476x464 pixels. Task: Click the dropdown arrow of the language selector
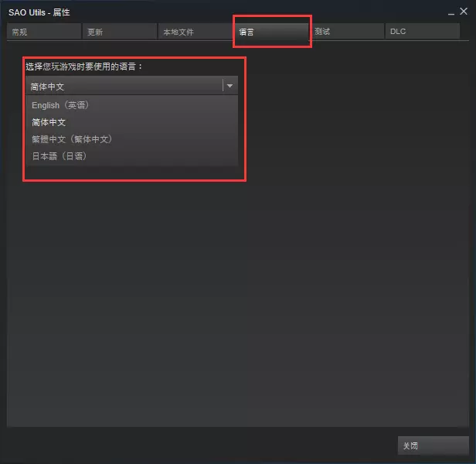[229, 86]
